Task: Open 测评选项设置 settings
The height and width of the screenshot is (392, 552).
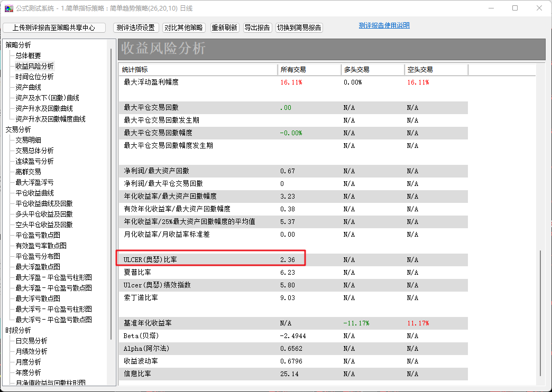Action: tap(136, 27)
